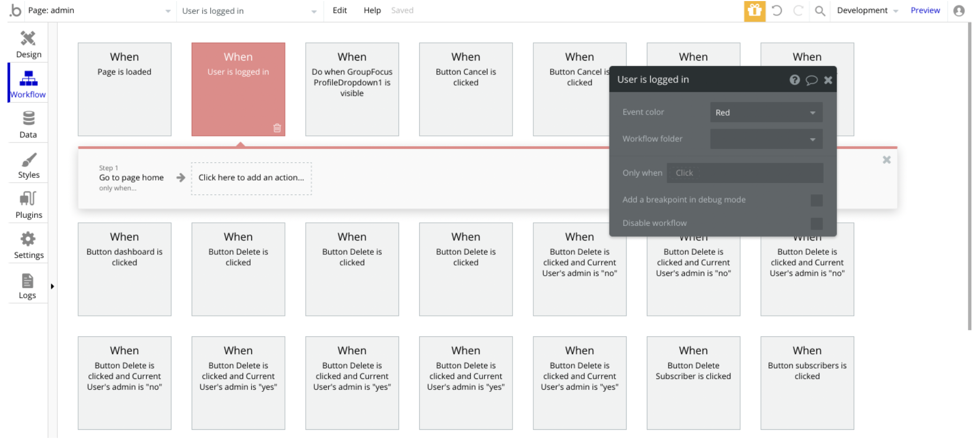
Task: Open the Help menu
Action: pyautogui.click(x=372, y=10)
